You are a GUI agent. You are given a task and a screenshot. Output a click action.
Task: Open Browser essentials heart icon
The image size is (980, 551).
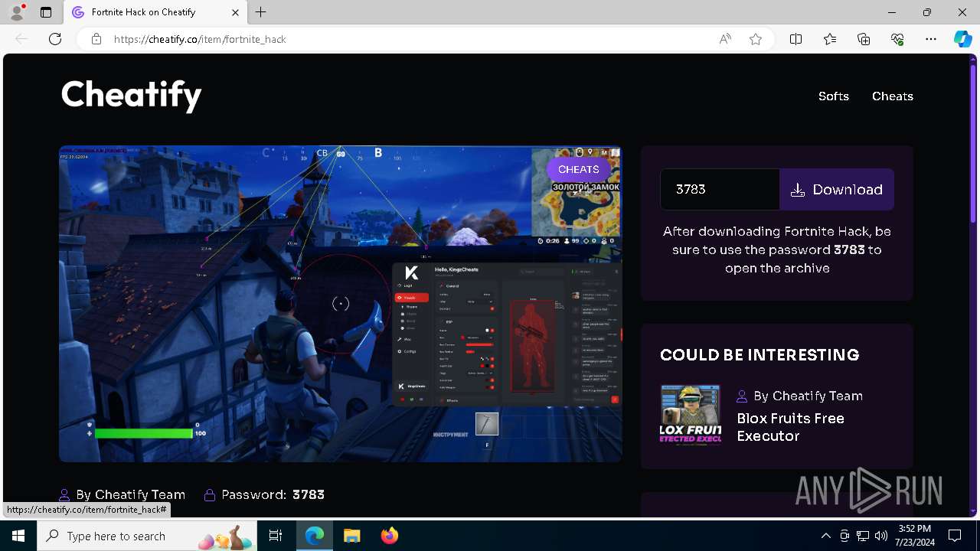click(897, 39)
